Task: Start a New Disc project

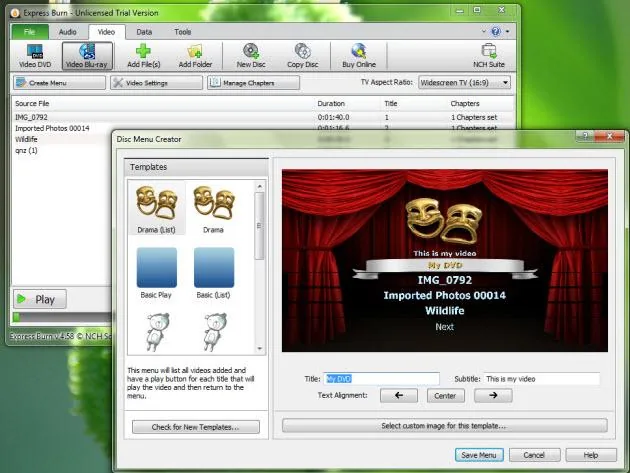Action: (x=250, y=54)
